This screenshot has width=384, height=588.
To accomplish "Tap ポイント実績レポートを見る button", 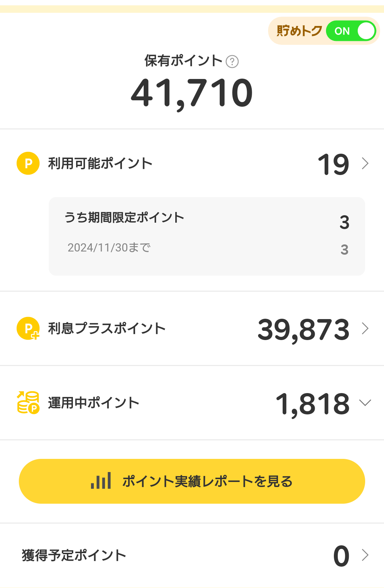I will tap(207, 481).
